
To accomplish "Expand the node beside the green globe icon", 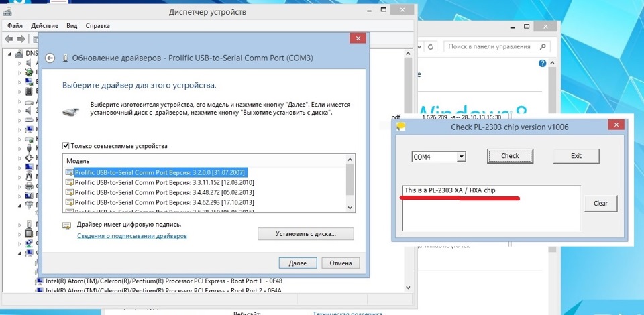I will [x=19, y=72].
